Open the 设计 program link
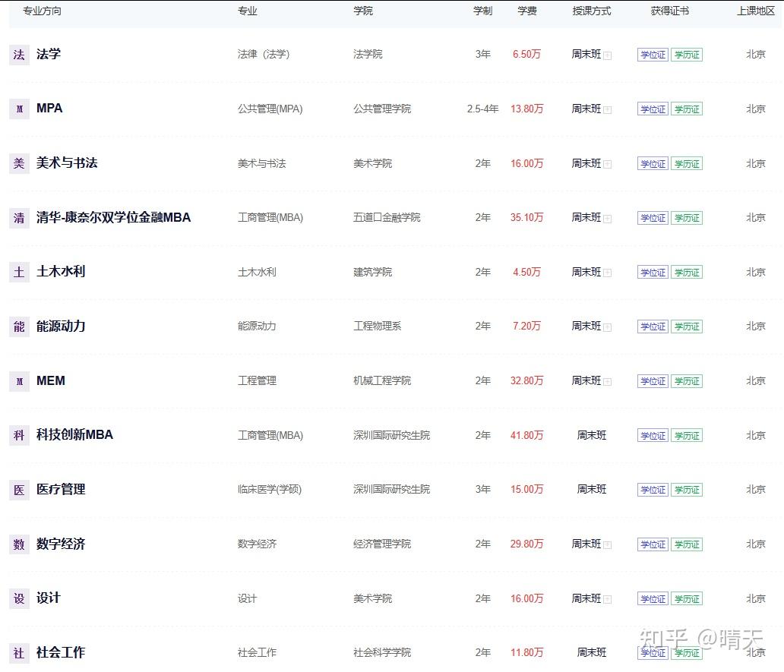784x672 pixels. (49, 598)
